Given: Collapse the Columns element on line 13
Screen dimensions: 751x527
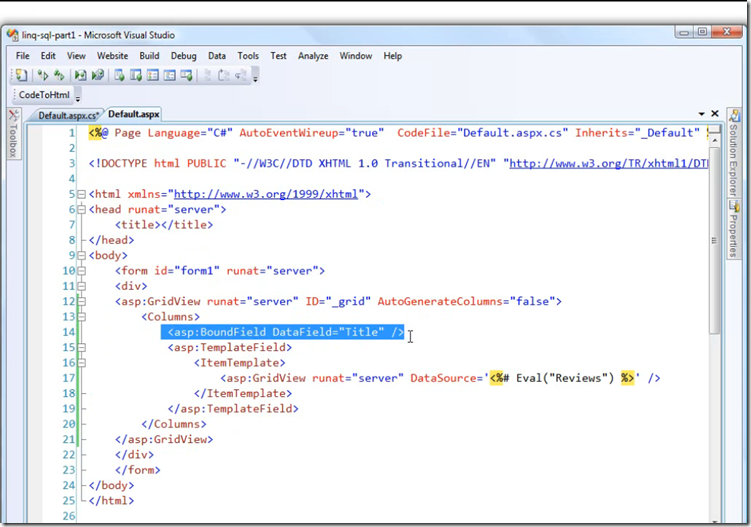Looking at the screenshot, I should coord(81,317).
